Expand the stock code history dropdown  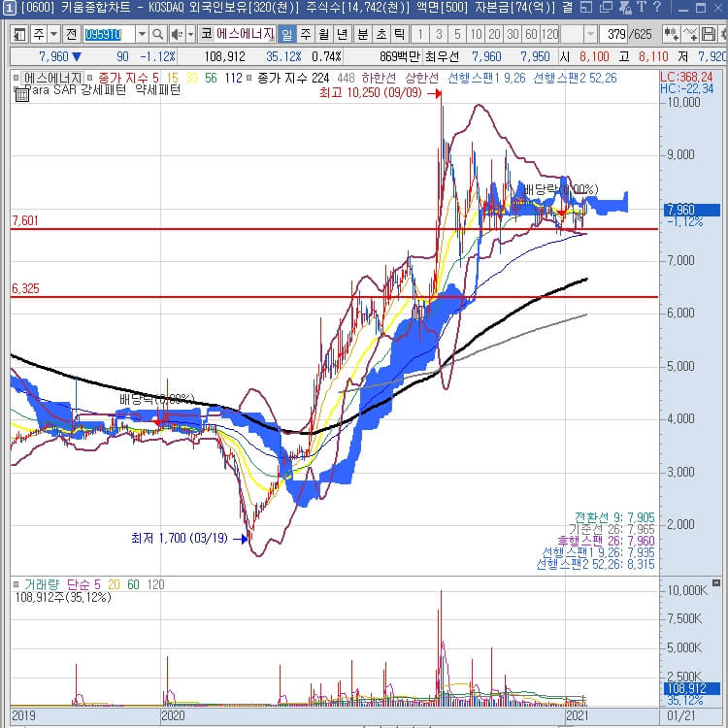tap(142, 34)
